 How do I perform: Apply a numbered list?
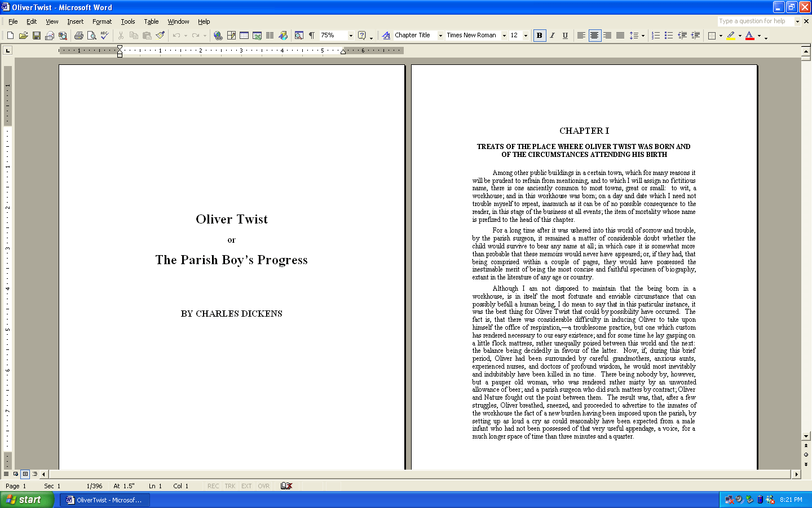[x=656, y=36]
